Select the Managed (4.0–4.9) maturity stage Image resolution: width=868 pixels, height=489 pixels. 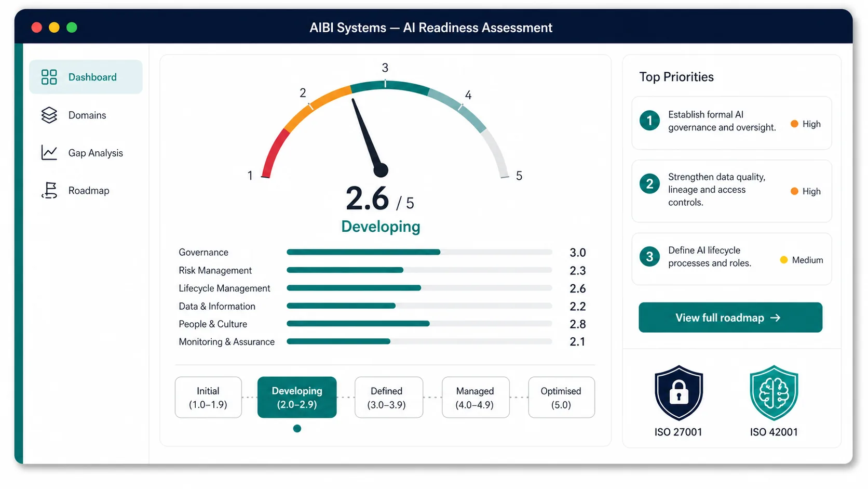point(476,398)
